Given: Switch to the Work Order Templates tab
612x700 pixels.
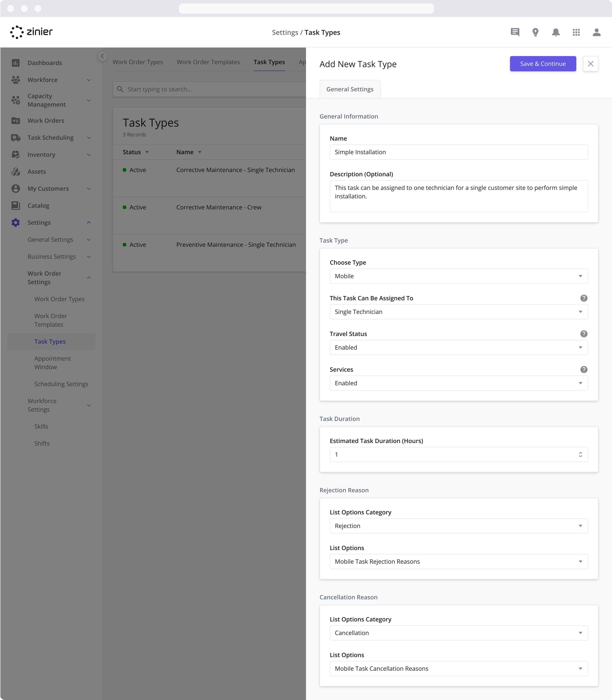Looking at the screenshot, I should (x=208, y=62).
